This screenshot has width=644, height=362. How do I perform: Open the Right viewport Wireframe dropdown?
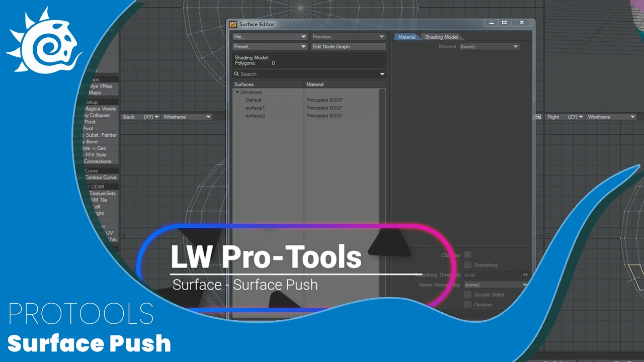coord(611,117)
